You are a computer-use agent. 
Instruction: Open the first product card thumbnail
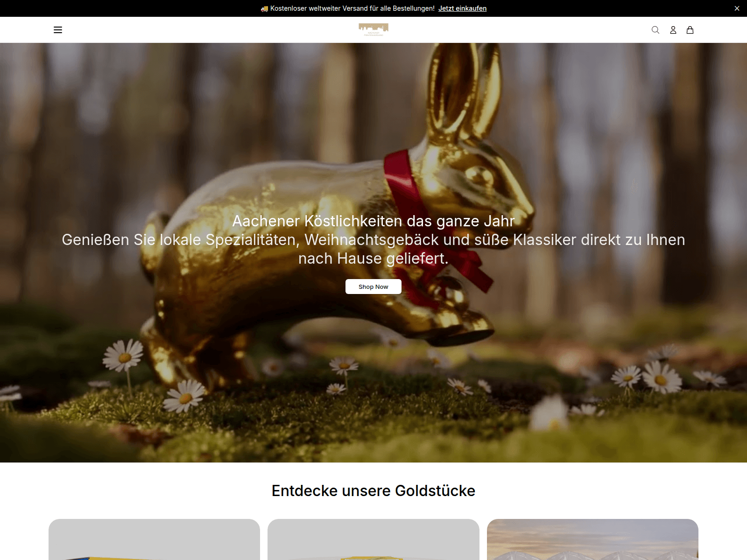pos(154,539)
